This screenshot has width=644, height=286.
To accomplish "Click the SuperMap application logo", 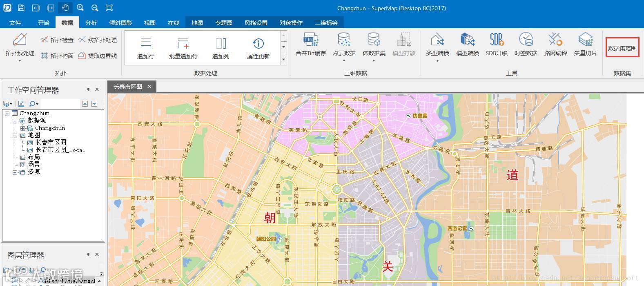I will point(7,8).
